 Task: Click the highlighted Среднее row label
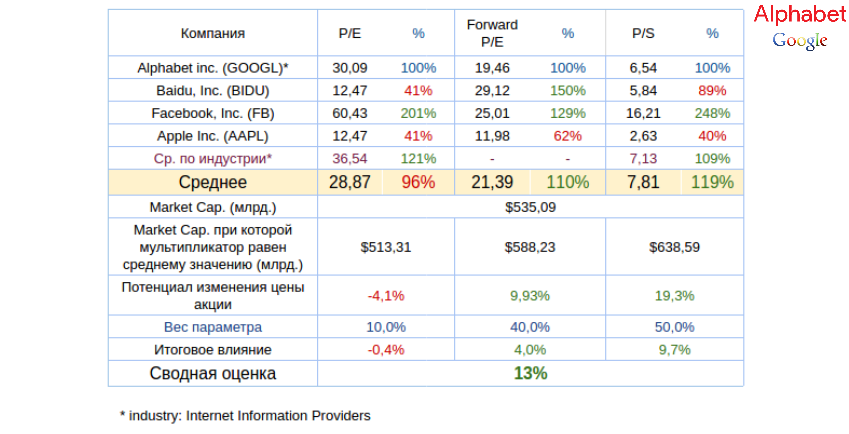click(212, 182)
